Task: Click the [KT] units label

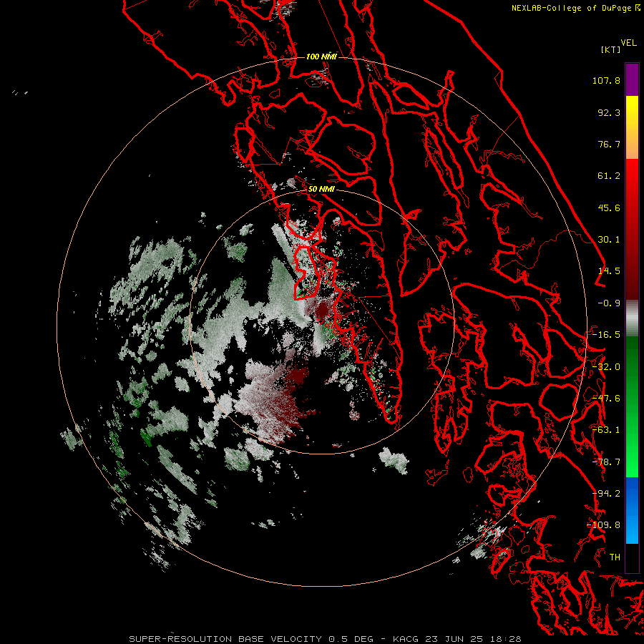Action: [x=610, y=49]
